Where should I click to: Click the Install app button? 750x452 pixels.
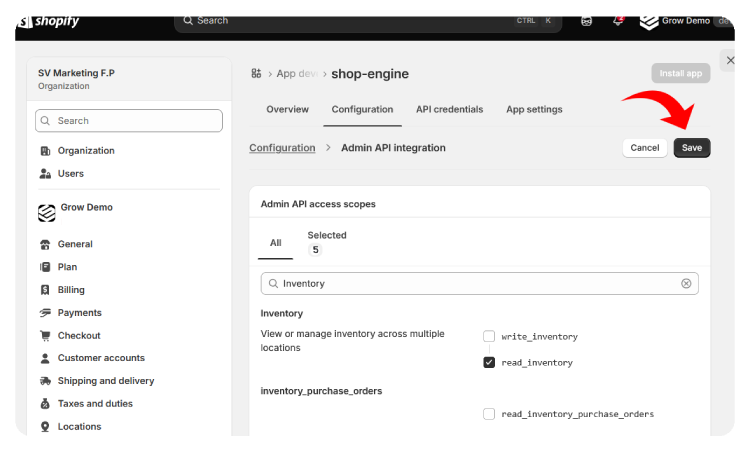tap(681, 73)
